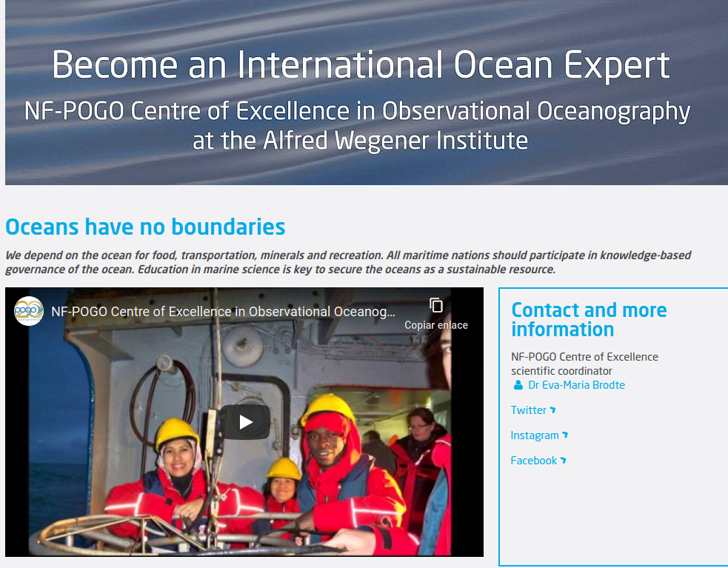The height and width of the screenshot is (568, 728).
Task: Click the Copiar enlace copy icon
Action: pos(436,306)
